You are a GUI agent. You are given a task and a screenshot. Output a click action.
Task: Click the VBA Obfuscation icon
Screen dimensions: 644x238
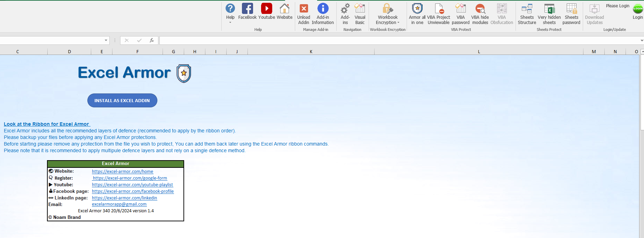point(502,14)
